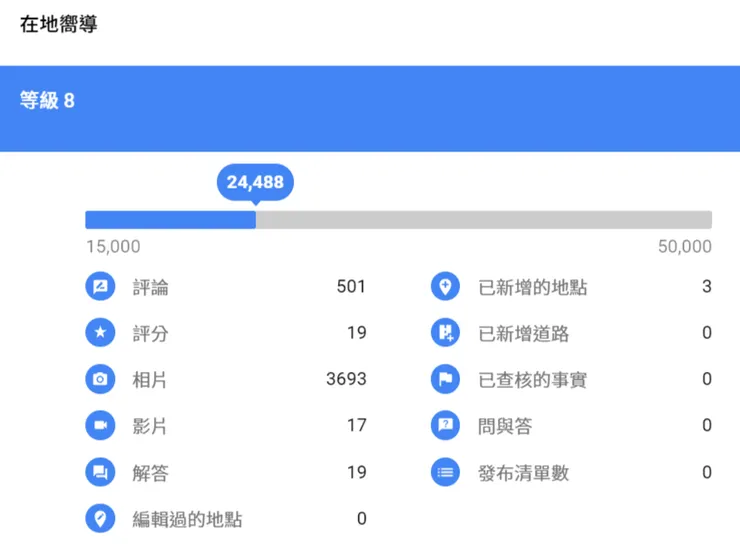Screen dimensions: 740x545
Task: Click the photo count 3693
Action: (346, 379)
